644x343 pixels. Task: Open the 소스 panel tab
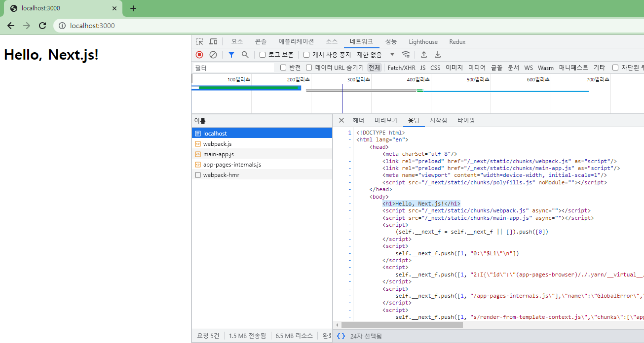332,42
